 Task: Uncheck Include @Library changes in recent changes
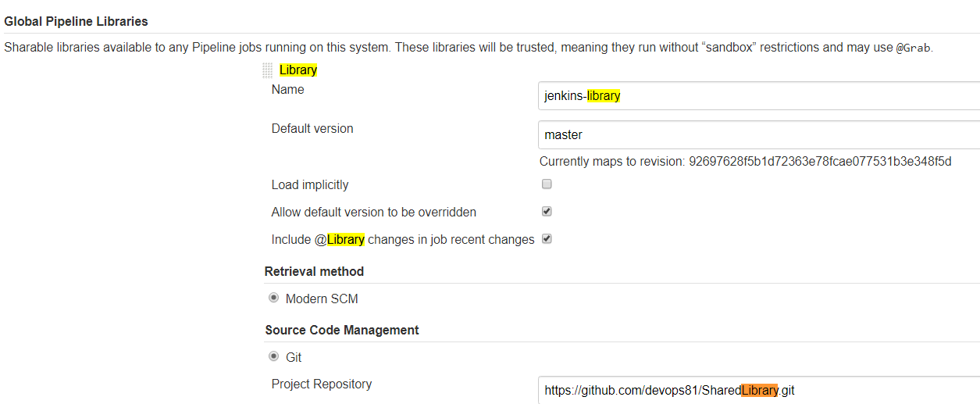[547, 239]
